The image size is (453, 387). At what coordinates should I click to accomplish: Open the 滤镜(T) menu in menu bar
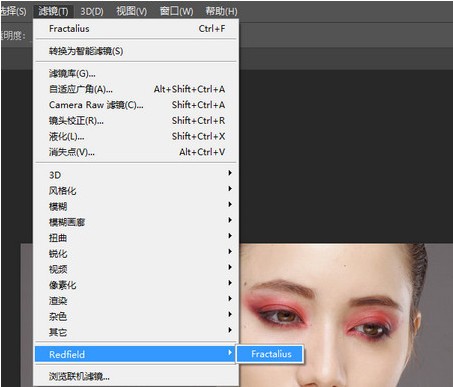pos(53,11)
